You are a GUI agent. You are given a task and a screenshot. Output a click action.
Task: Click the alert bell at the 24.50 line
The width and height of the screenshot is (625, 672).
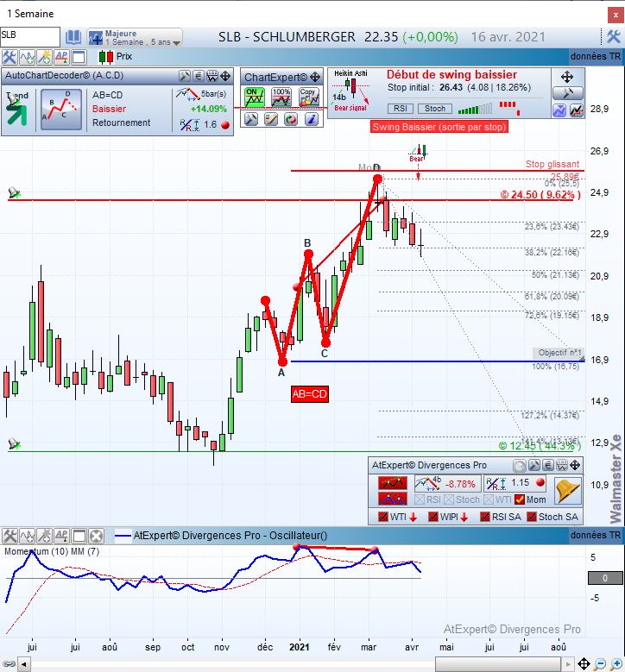click(14, 193)
